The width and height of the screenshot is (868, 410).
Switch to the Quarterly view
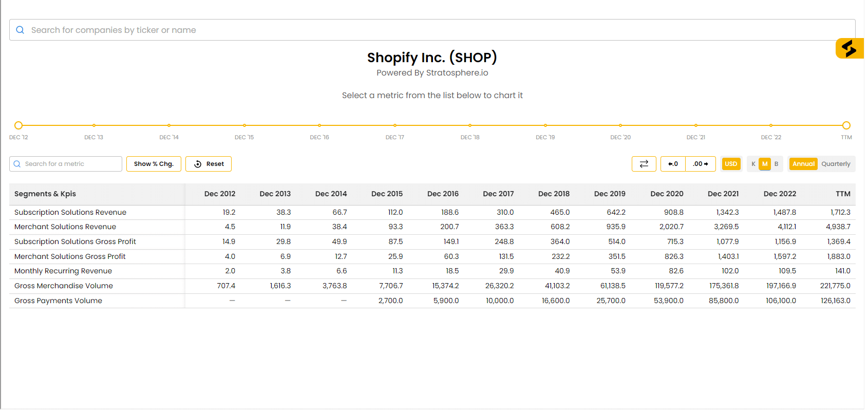pos(836,164)
